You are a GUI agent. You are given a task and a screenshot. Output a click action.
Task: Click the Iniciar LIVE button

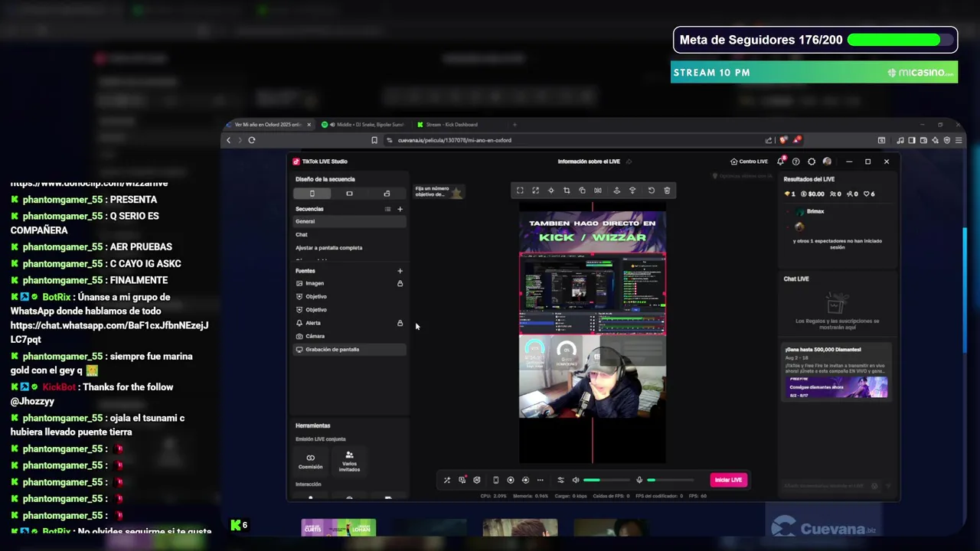(728, 480)
